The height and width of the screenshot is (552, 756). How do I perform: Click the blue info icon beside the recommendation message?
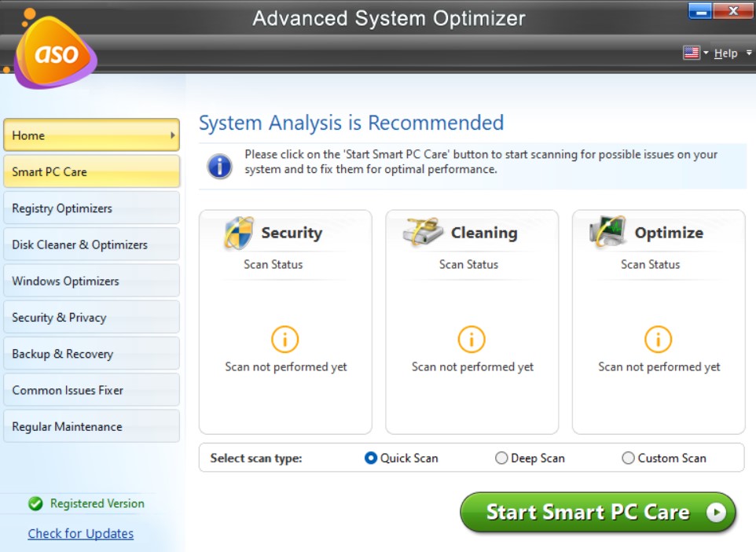click(218, 167)
